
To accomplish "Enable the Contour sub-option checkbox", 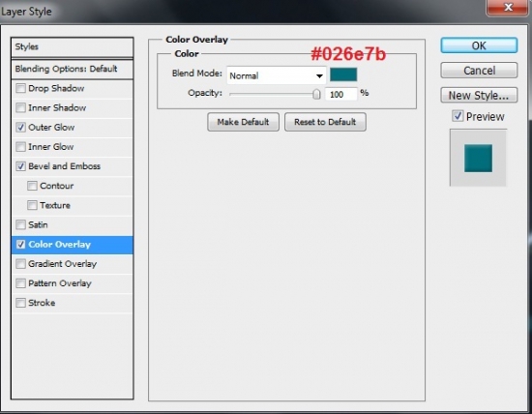I will pos(32,186).
